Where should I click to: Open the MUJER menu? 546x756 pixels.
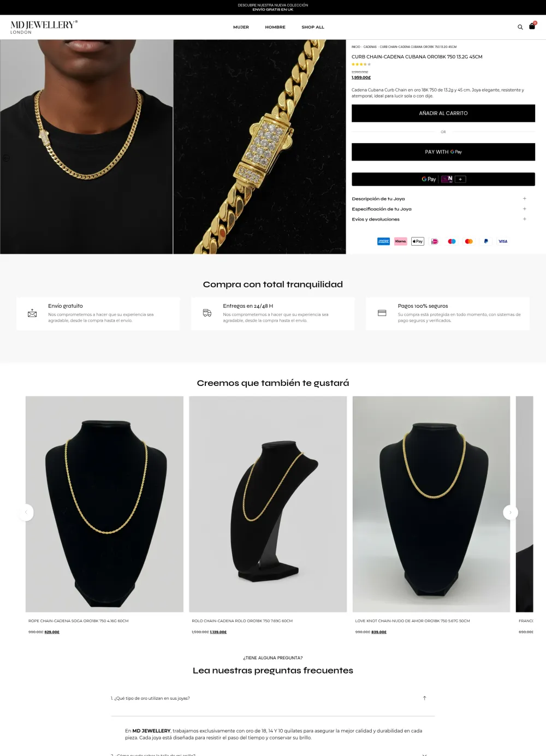tap(241, 27)
